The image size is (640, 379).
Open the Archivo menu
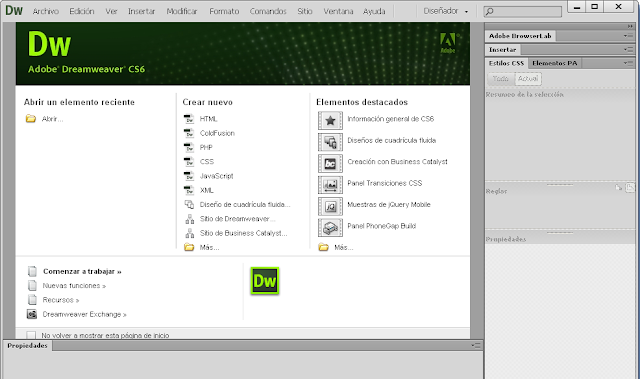pyautogui.click(x=46, y=11)
